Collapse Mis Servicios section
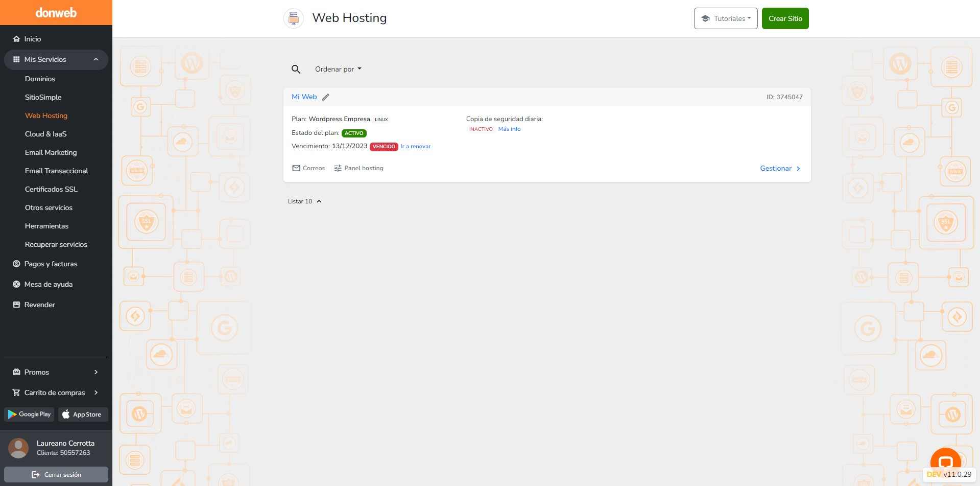This screenshot has height=486, width=980. click(56, 59)
